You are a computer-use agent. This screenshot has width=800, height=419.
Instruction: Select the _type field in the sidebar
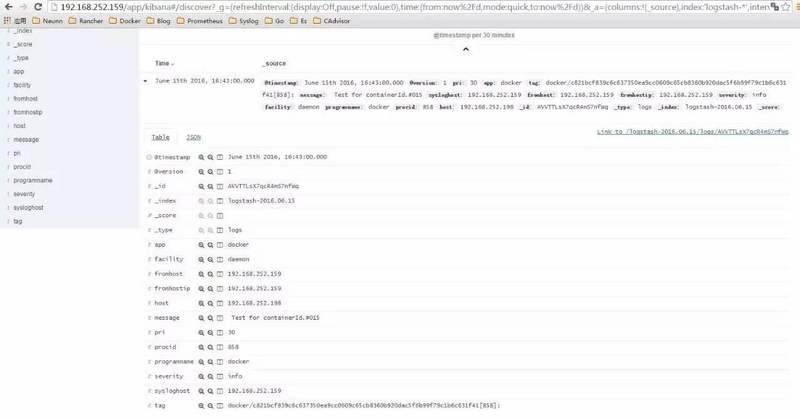(x=21, y=58)
